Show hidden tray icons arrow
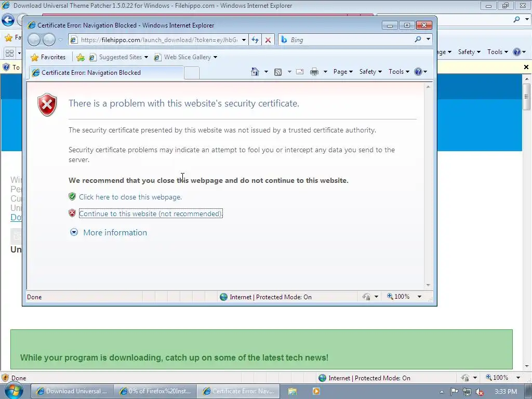Image resolution: width=532 pixels, height=399 pixels. pyautogui.click(x=442, y=392)
